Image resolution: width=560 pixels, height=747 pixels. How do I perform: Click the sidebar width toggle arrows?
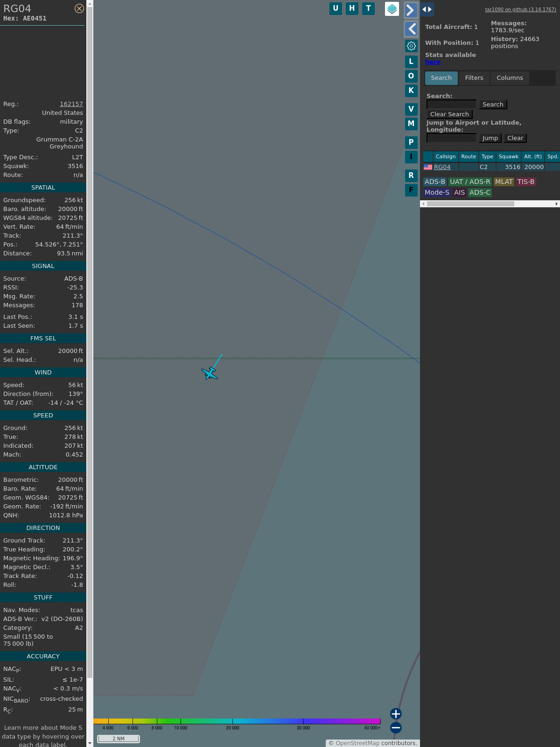427,9
